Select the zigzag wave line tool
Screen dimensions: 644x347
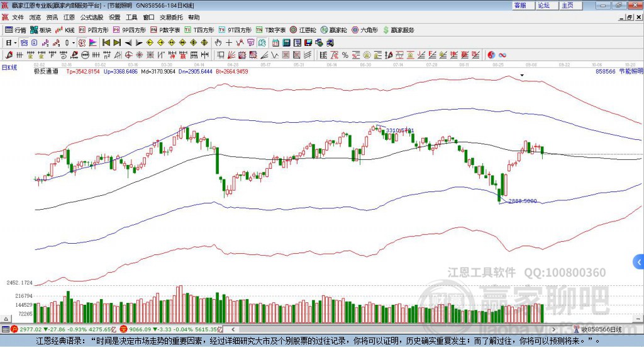(x=274, y=55)
